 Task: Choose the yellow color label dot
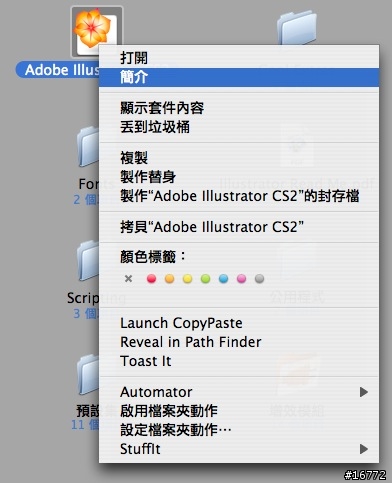click(x=187, y=279)
